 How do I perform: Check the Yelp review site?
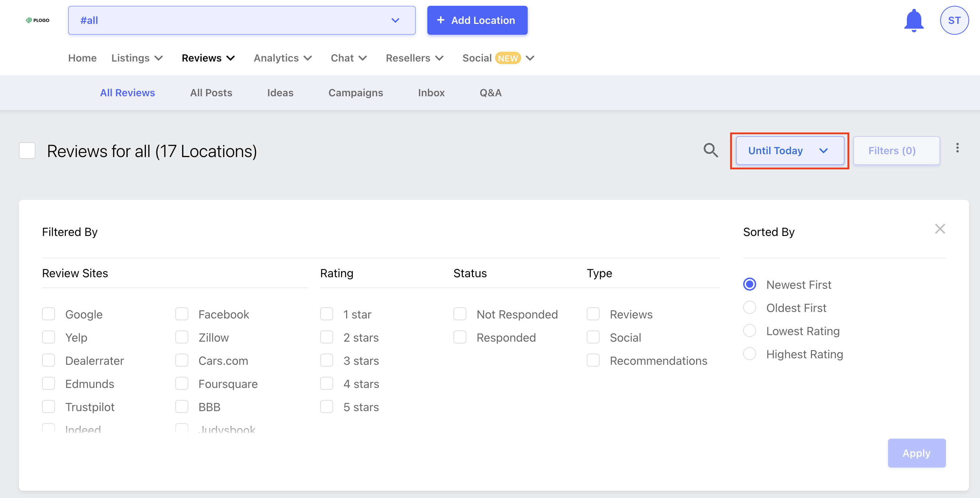(49, 338)
